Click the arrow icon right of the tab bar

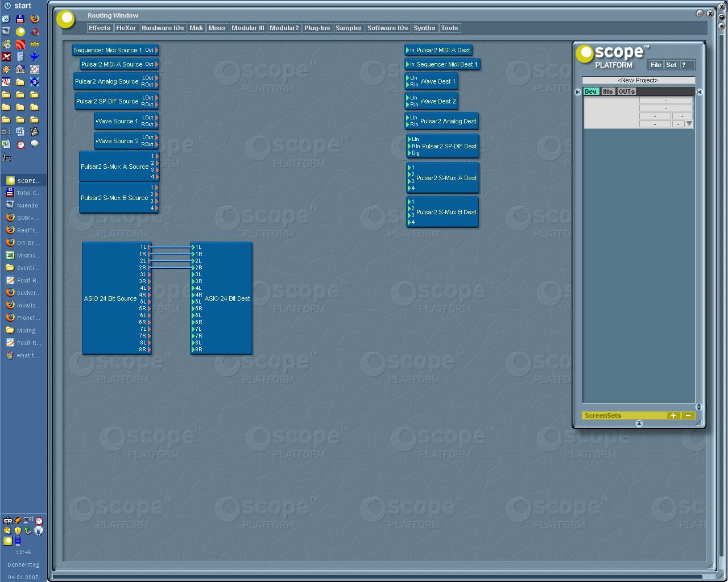pos(700,92)
